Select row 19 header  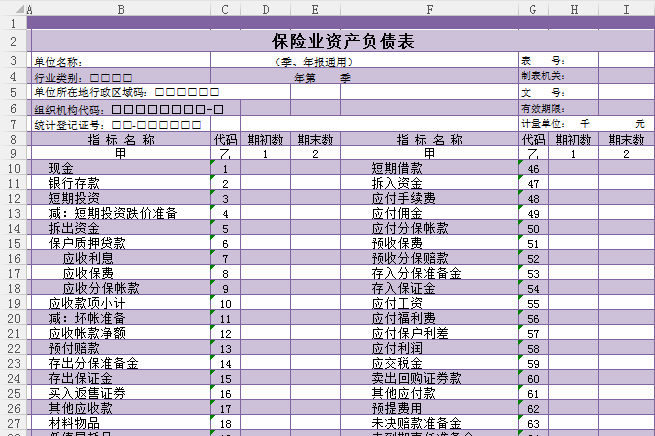click(x=14, y=303)
